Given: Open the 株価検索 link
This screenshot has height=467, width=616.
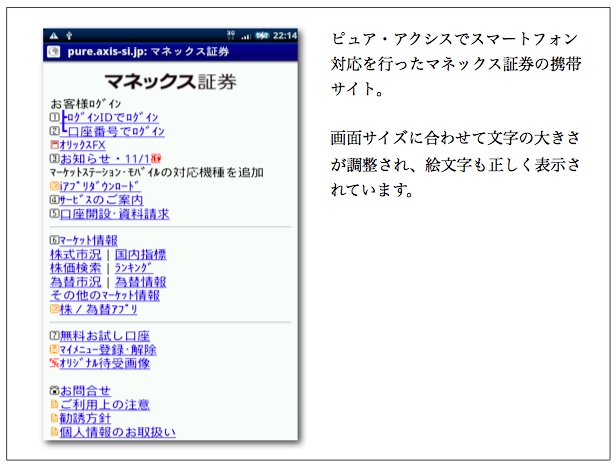Looking at the screenshot, I should [x=76, y=268].
